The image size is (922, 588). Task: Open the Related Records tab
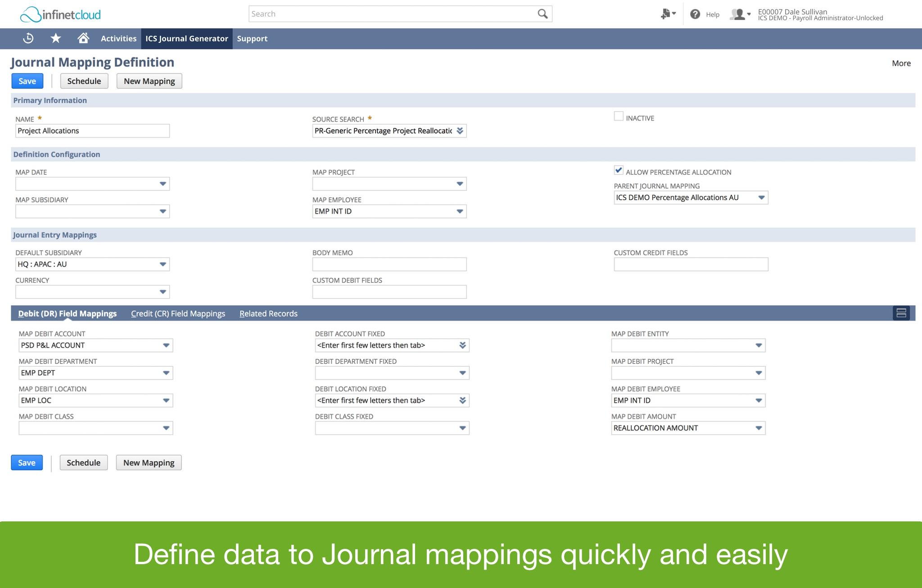pos(268,314)
